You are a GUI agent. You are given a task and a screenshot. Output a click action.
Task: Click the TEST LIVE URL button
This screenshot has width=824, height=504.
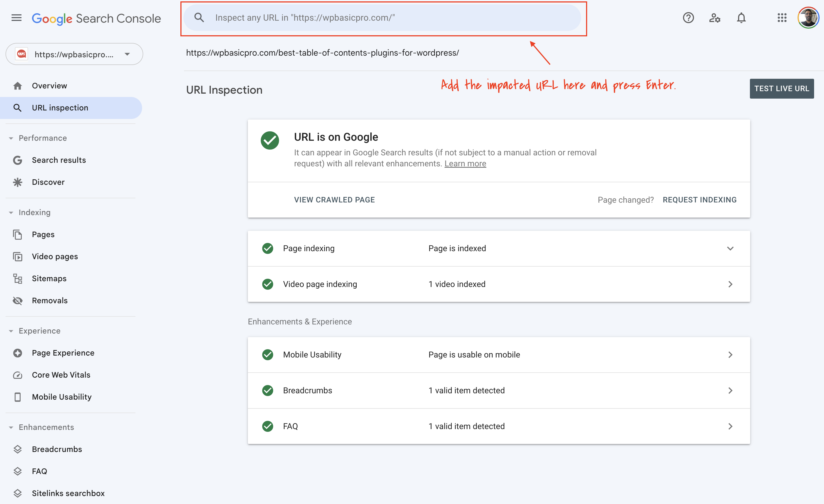coord(782,89)
